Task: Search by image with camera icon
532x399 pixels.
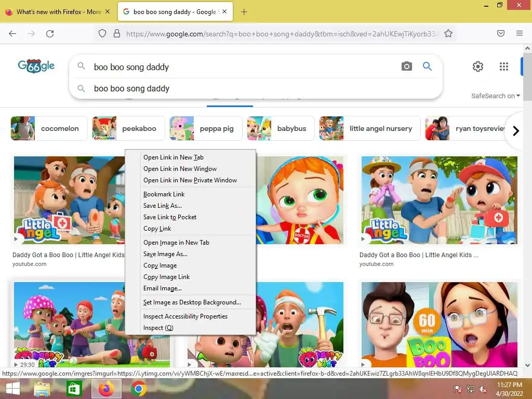Action: tap(406, 66)
